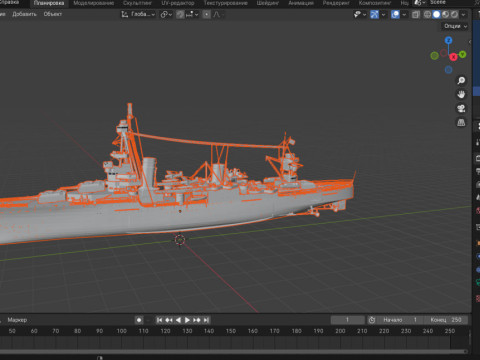The image size is (480, 360).
Task: Click the bright green Y axis gizmo handle
Action: pos(462,54)
